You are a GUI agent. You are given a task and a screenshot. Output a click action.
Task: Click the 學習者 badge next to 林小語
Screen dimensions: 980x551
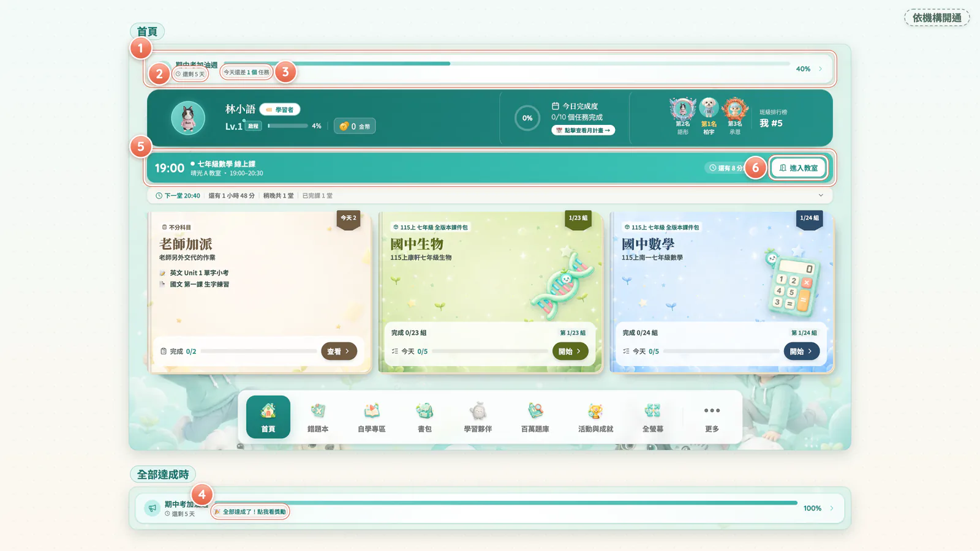tap(280, 110)
